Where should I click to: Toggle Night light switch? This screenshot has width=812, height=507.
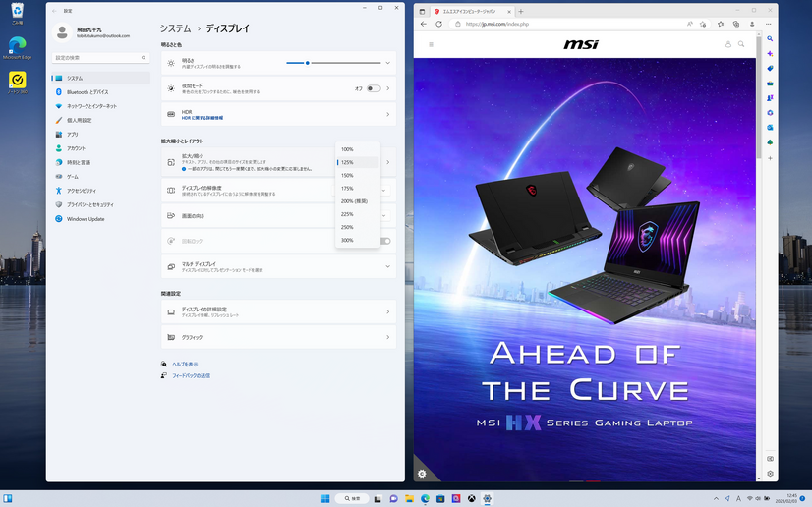(x=374, y=88)
